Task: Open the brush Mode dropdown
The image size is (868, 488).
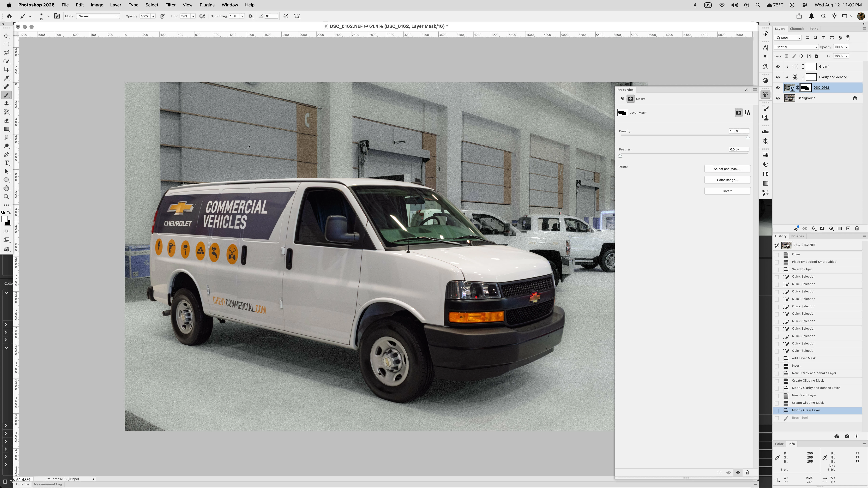Action: (98, 16)
